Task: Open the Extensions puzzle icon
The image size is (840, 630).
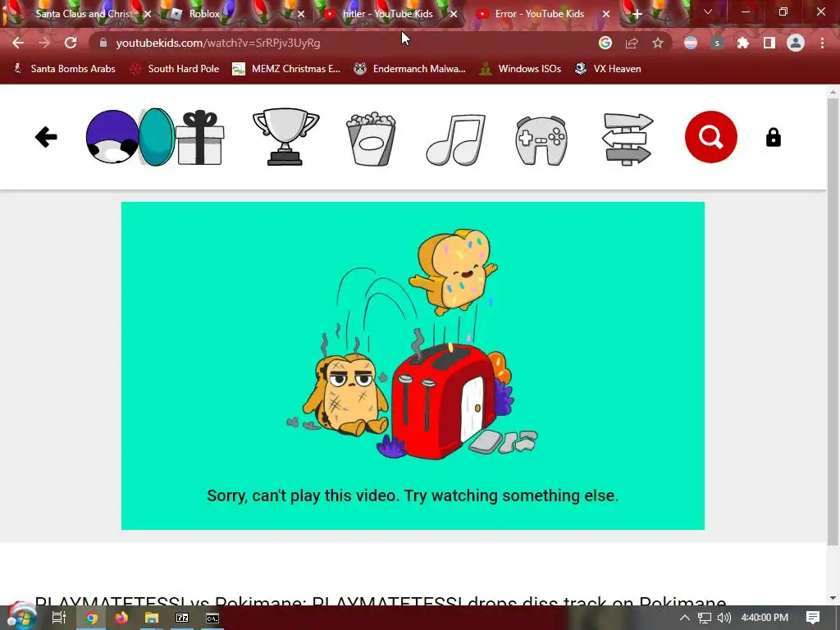Action: pyautogui.click(x=742, y=43)
